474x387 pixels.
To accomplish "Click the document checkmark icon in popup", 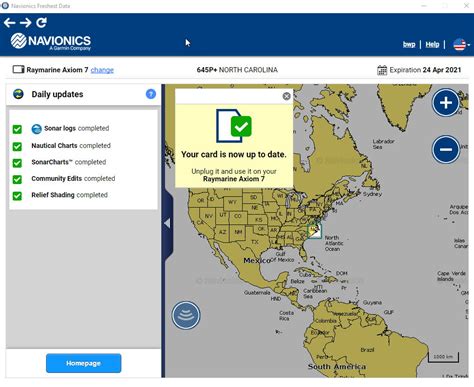I will 234,126.
